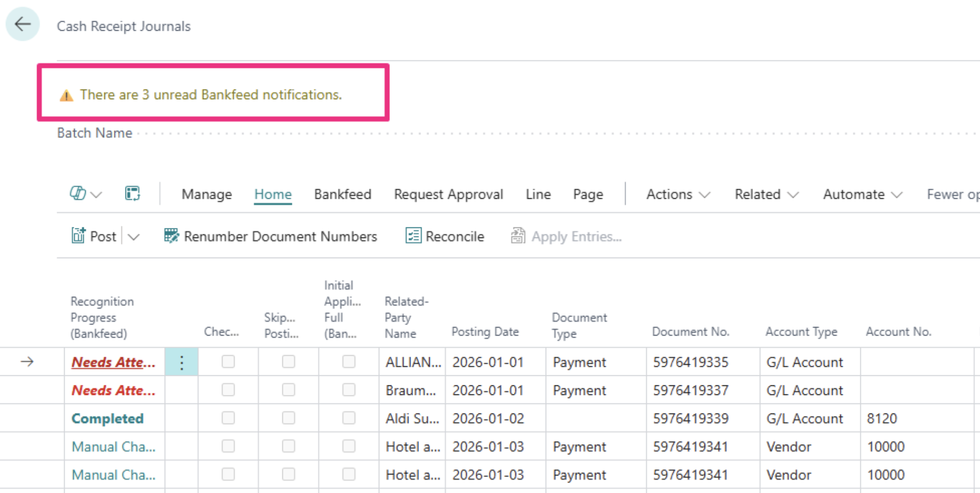This screenshot has width=980, height=493.
Task: Expand the Automate menu
Action: (862, 195)
